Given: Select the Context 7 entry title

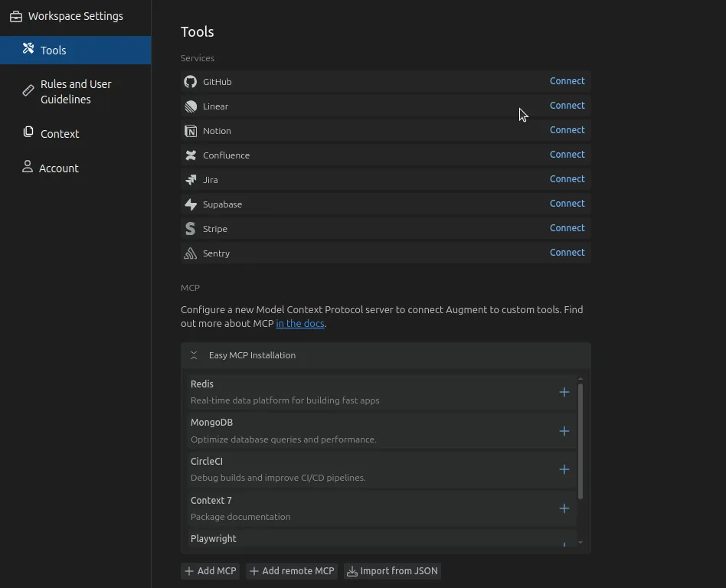Looking at the screenshot, I should [211, 501].
